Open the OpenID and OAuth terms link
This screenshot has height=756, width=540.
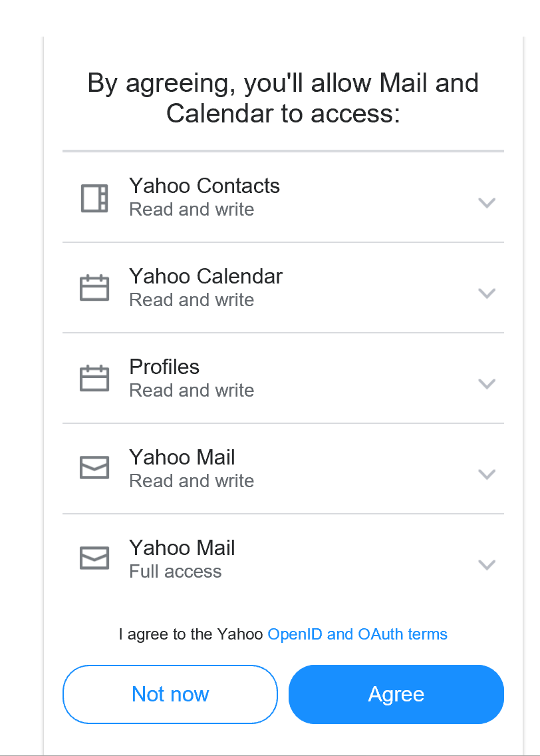coord(357,634)
